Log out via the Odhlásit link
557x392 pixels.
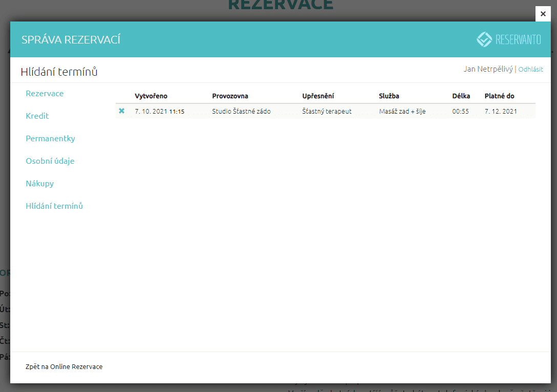click(530, 69)
